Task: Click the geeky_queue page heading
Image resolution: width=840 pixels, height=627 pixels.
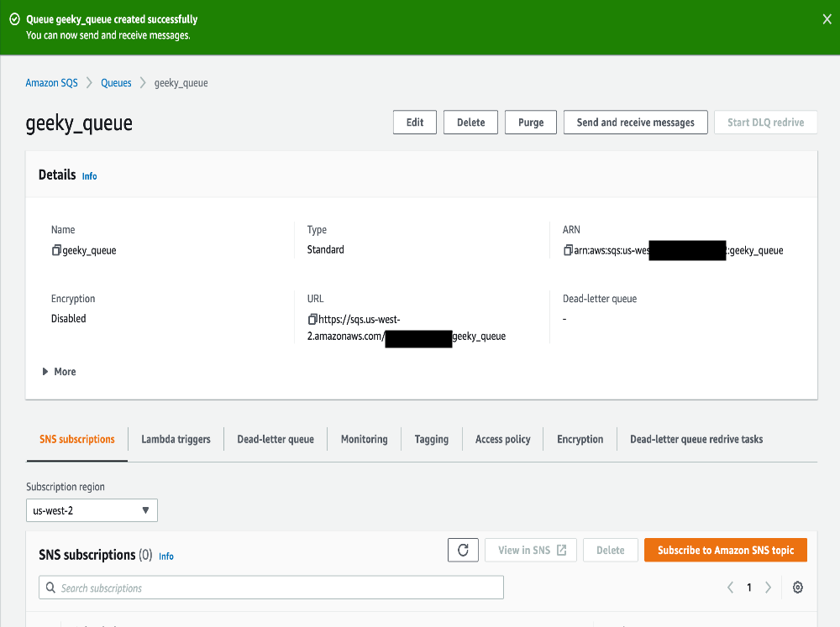Action: 79,123
